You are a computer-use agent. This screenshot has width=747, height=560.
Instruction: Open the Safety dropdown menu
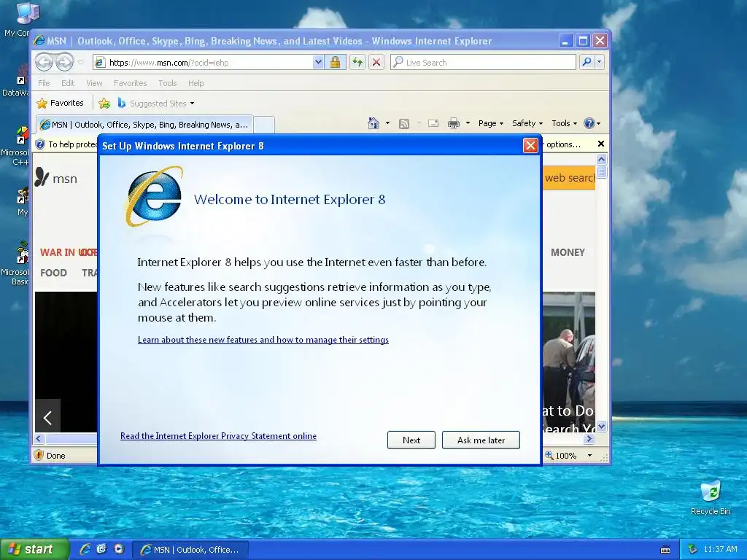527,123
